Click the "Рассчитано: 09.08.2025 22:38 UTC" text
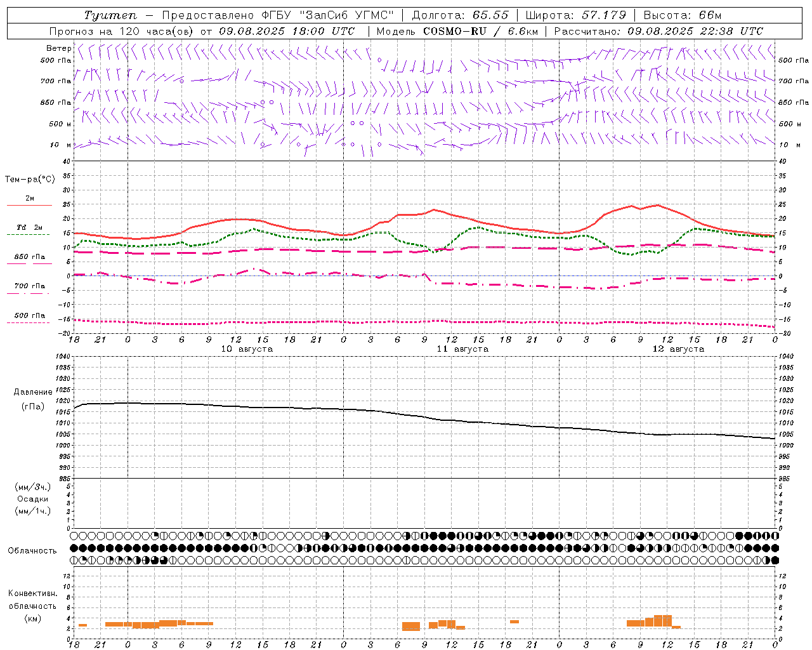812x650 pixels. pos(658,31)
